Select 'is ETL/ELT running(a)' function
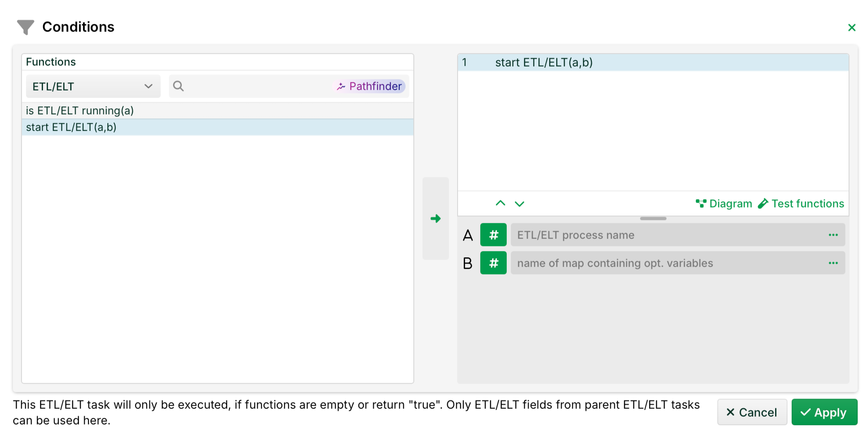The image size is (868, 439). [x=218, y=110]
